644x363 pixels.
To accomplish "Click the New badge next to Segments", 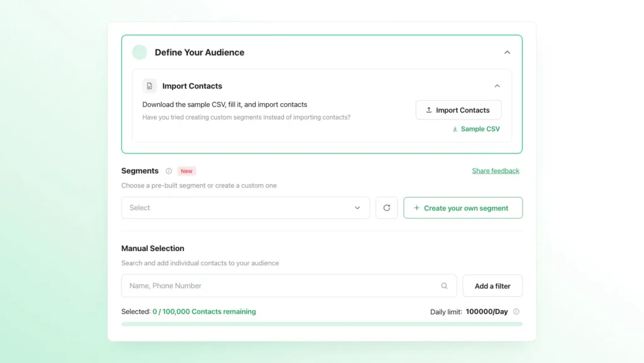I will [186, 171].
